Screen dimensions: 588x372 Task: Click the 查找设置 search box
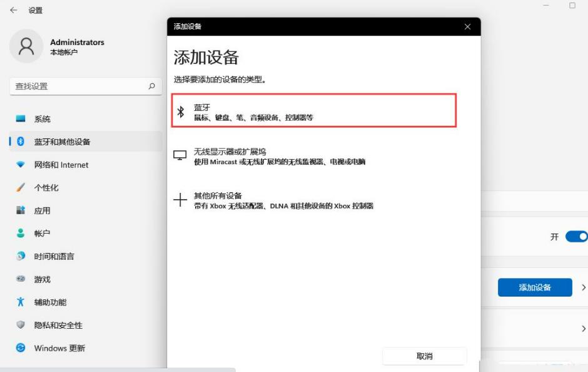point(84,86)
